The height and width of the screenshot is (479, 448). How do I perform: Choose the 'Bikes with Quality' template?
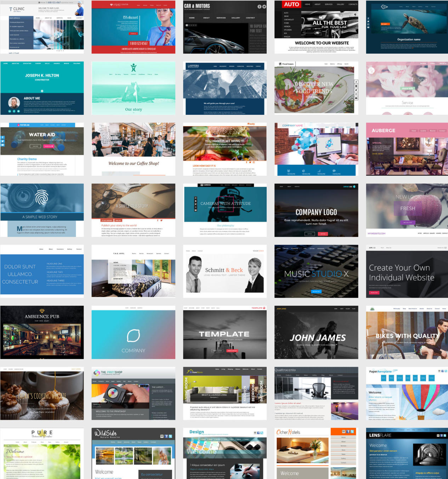[x=407, y=333]
